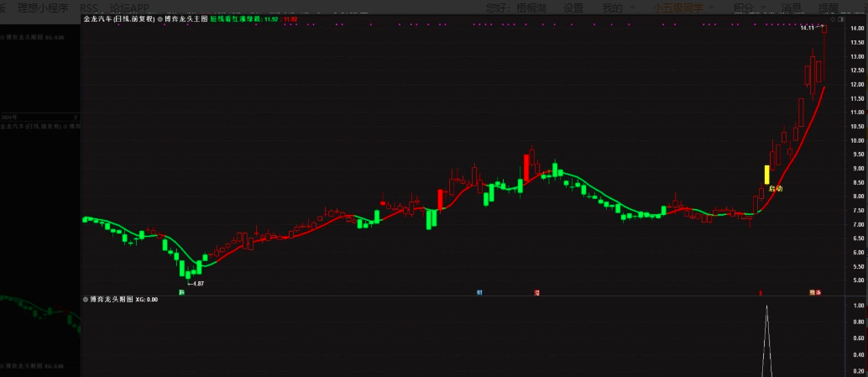Viewport: 868px width, 377px height.
Task: Click the 14.11 high price label
Action: click(x=808, y=29)
